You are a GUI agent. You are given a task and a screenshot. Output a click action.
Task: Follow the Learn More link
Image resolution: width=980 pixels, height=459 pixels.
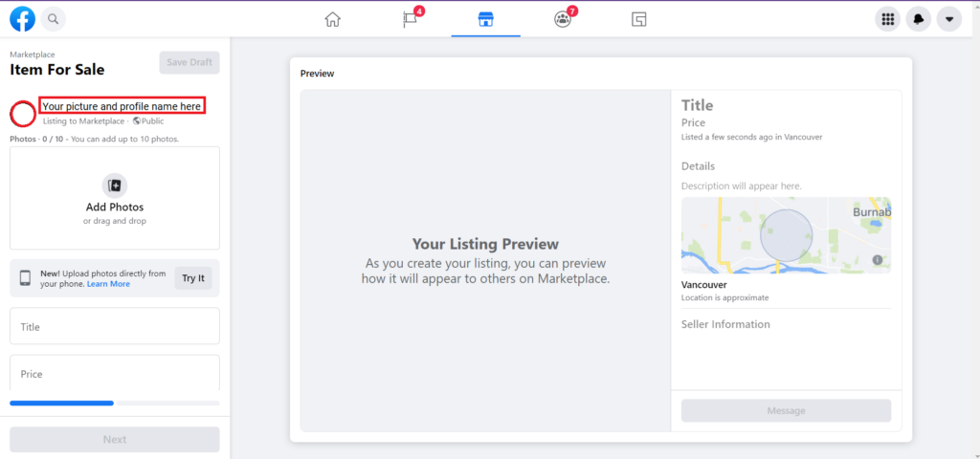coord(109,284)
